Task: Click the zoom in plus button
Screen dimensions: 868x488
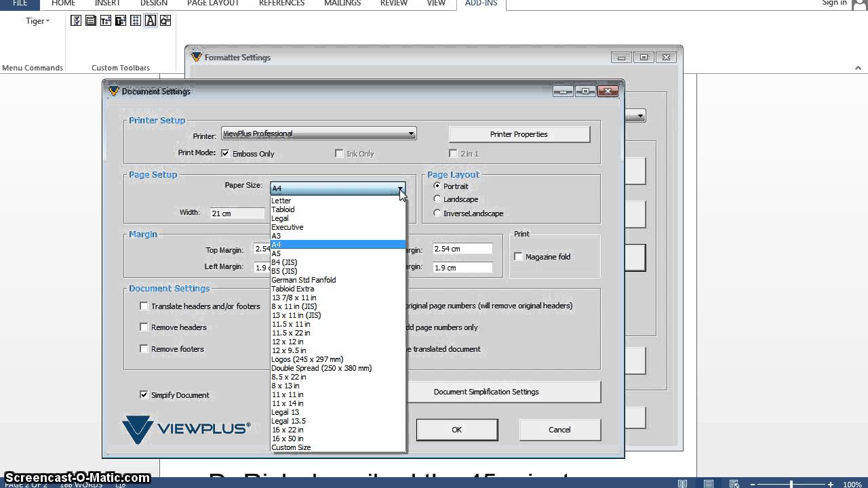Action: click(x=831, y=484)
